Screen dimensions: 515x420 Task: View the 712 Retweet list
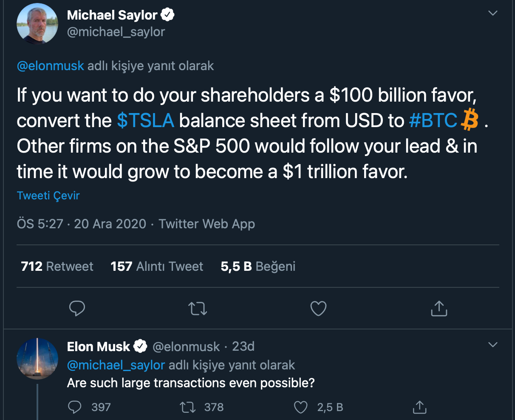click(x=57, y=267)
